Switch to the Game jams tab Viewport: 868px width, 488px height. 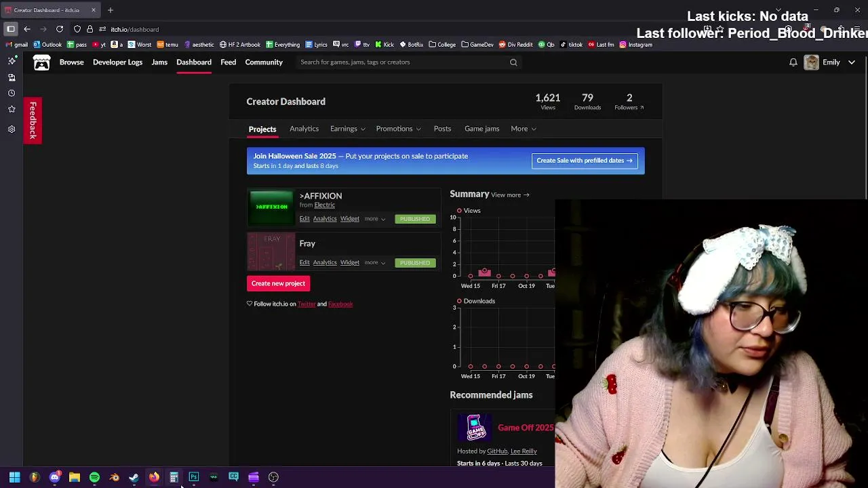tap(481, 129)
